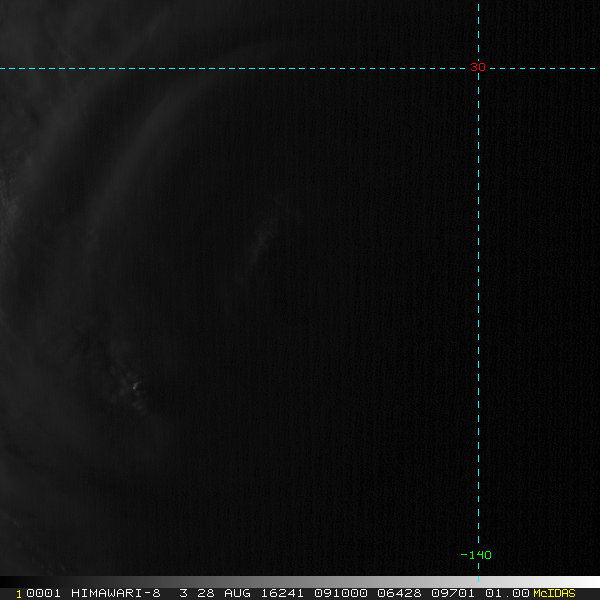Select the HIMAWARI-8 satellite name text
Screen dimensions: 600x600
116,593
